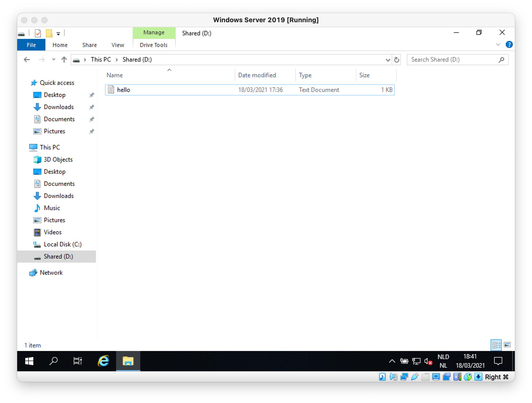Show hidden system tray icons
Image resolution: width=532 pixels, height=403 pixels.
tap(392, 361)
